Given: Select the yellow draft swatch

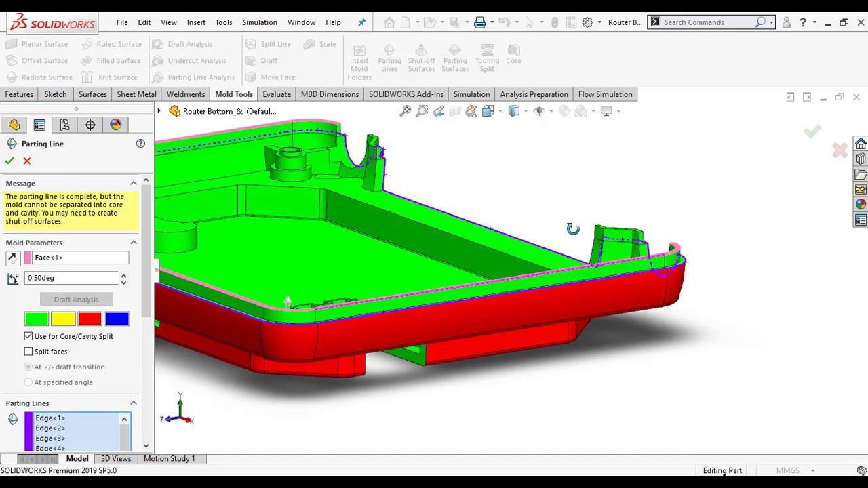Looking at the screenshot, I should 63,319.
